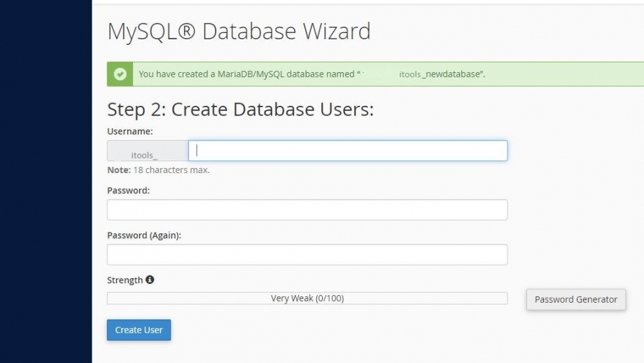The width and height of the screenshot is (644, 363).
Task: Click the Strength info icon
Action: [150, 280]
